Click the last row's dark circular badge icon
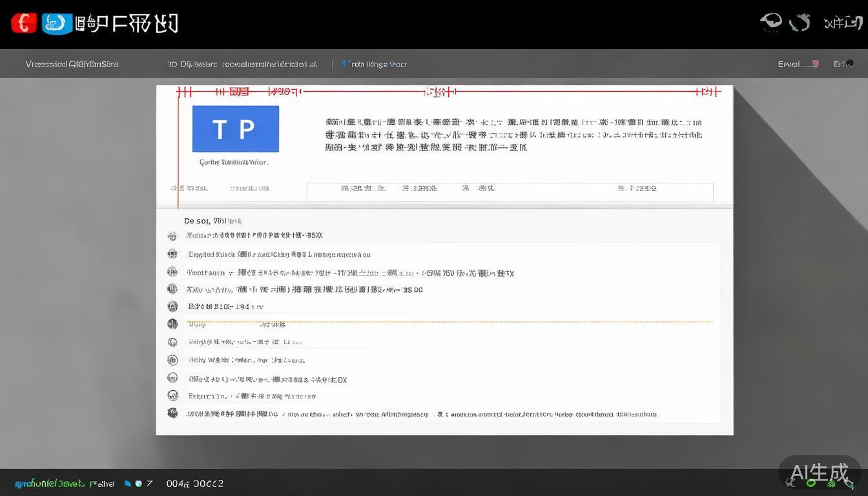 coord(172,413)
